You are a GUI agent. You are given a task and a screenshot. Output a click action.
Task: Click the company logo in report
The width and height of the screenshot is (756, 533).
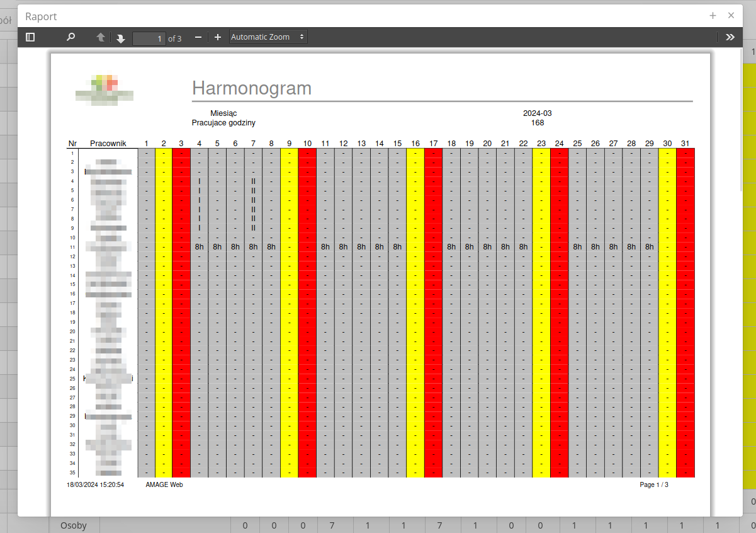coord(104,89)
